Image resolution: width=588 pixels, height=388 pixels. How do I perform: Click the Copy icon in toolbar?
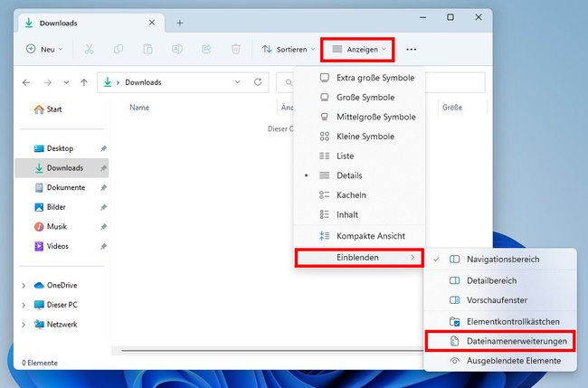coord(119,49)
